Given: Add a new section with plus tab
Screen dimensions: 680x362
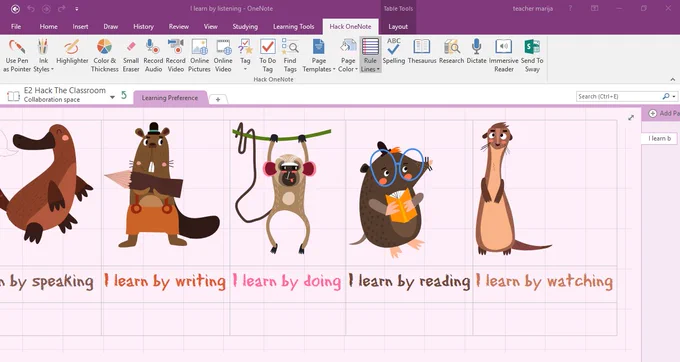Looking at the screenshot, I should tap(218, 99).
